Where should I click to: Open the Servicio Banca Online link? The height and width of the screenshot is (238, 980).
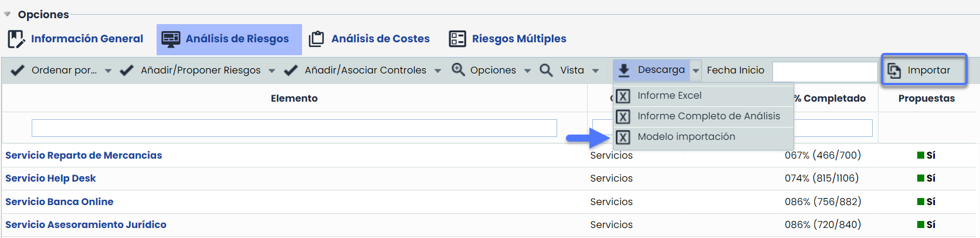pos(59,202)
